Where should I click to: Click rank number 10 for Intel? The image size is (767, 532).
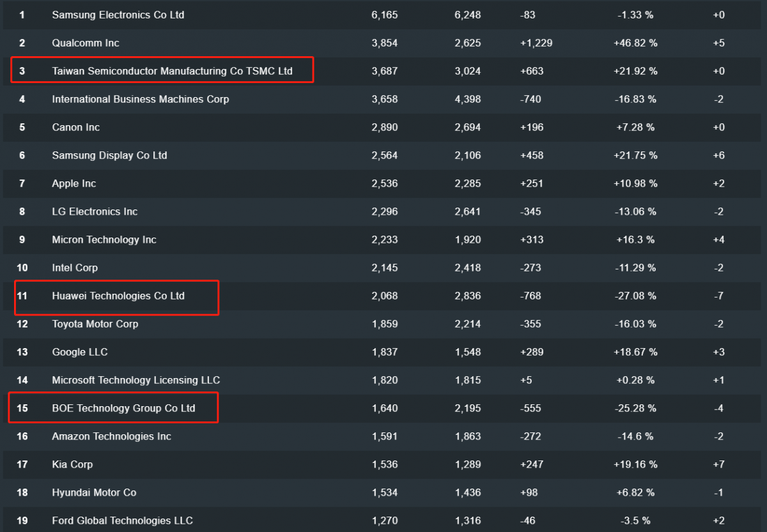pyautogui.click(x=22, y=268)
